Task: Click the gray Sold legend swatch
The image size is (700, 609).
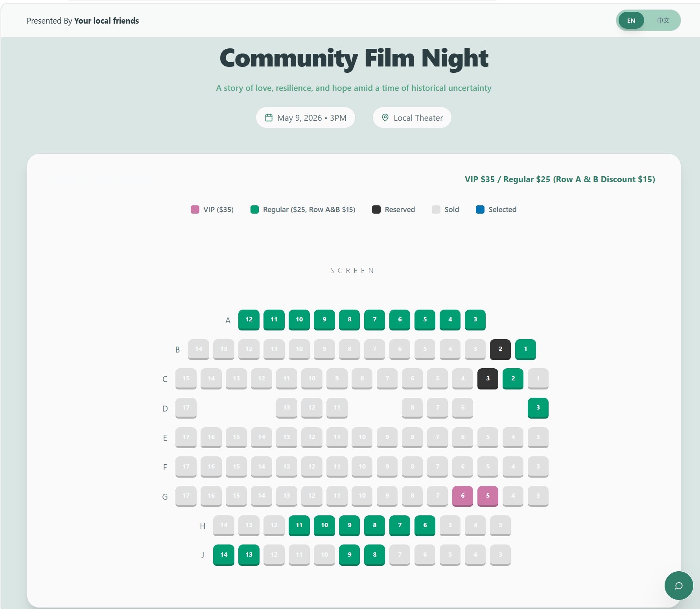Action: [x=436, y=209]
